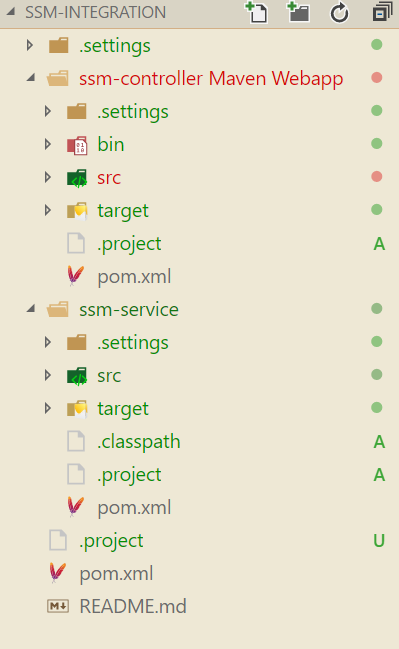This screenshot has width=399, height=649.
Task: Select the root .project file marked U
Action: (x=111, y=541)
